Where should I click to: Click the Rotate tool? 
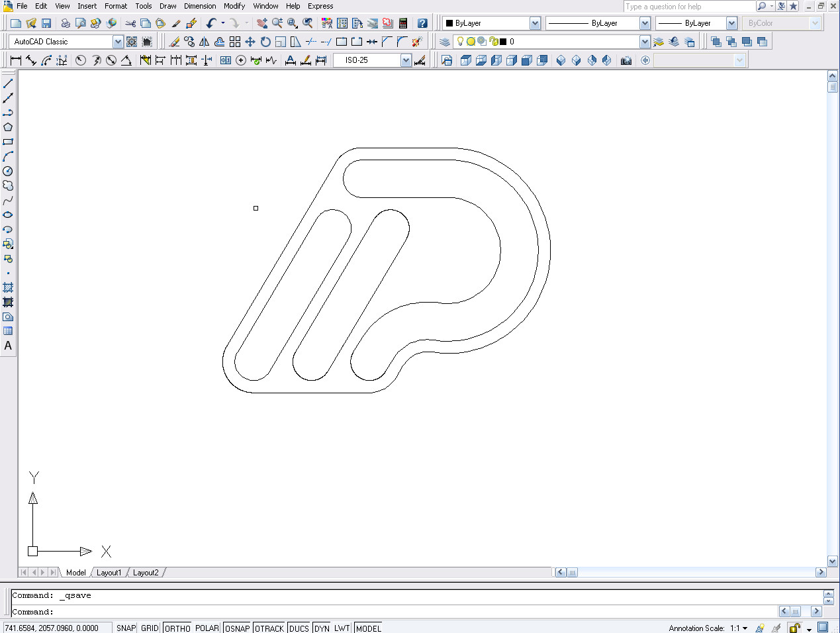[x=265, y=42]
